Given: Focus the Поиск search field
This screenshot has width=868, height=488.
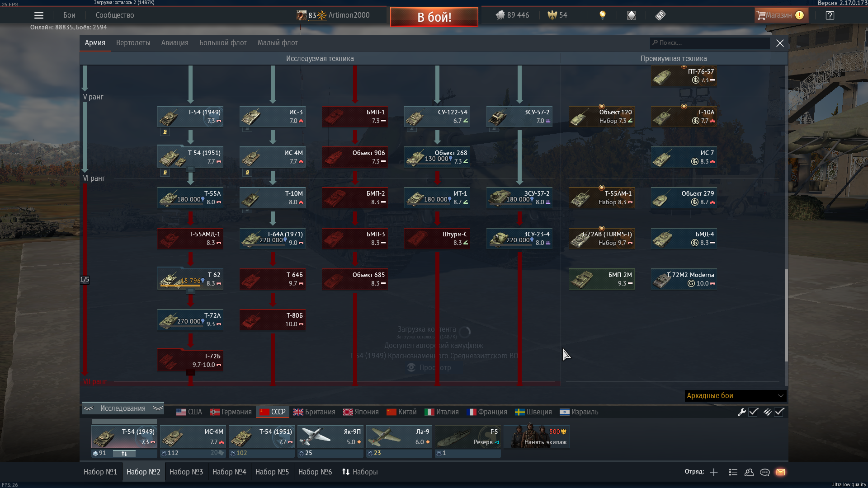Looking at the screenshot, I should (x=710, y=43).
